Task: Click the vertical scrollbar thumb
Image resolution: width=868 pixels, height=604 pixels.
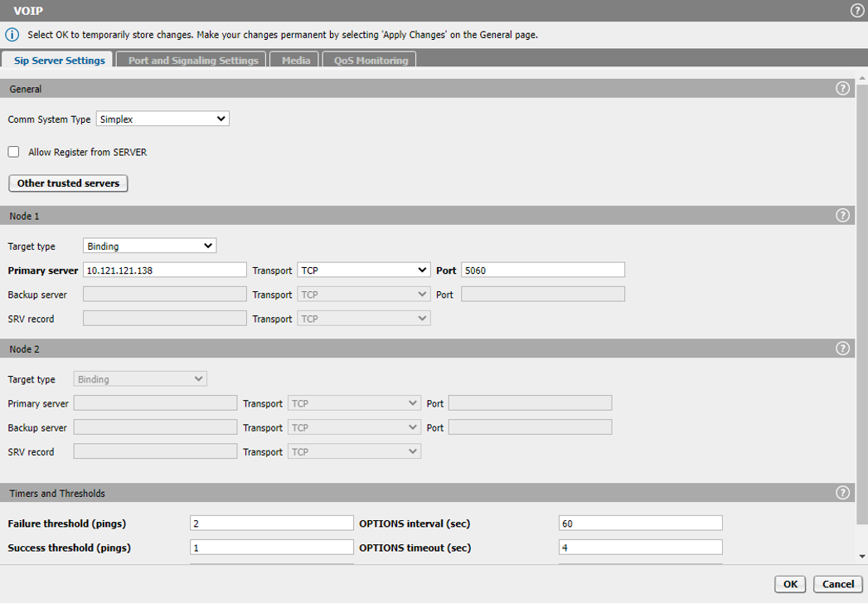Action: pyautogui.click(x=862, y=304)
